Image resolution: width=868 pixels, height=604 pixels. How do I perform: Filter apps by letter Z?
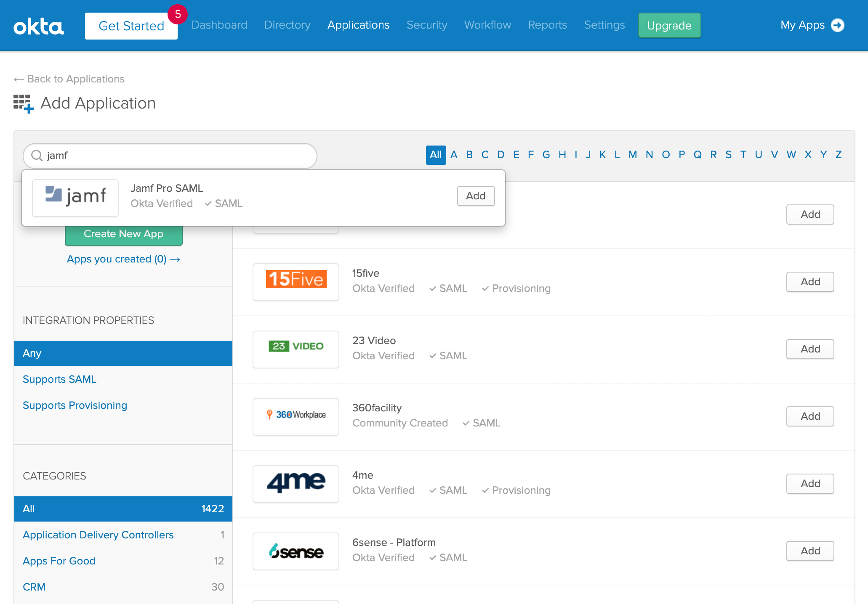[839, 155]
